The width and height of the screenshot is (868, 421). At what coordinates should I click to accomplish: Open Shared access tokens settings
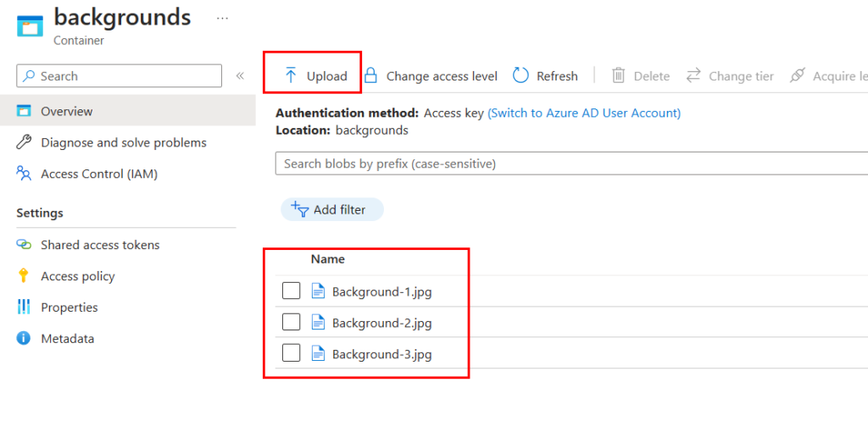(x=100, y=245)
